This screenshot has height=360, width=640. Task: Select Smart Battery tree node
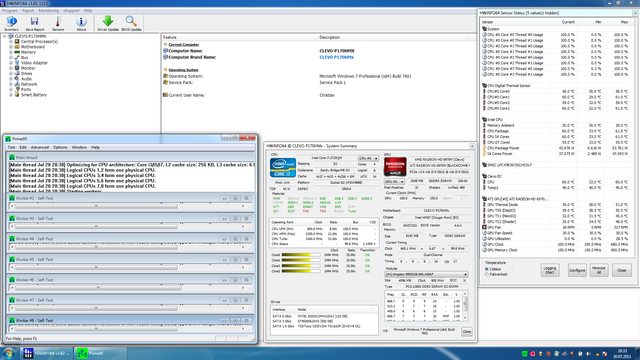(34, 95)
